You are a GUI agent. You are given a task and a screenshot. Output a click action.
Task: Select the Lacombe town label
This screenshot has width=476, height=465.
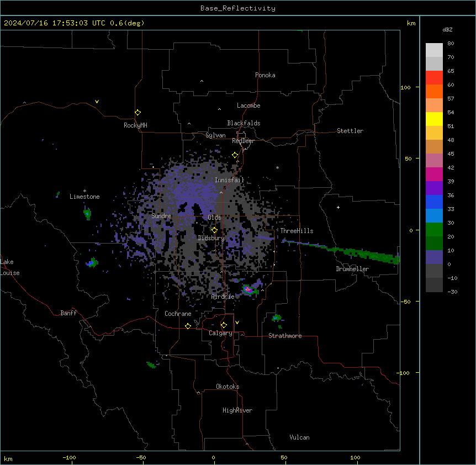coord(248,105)
